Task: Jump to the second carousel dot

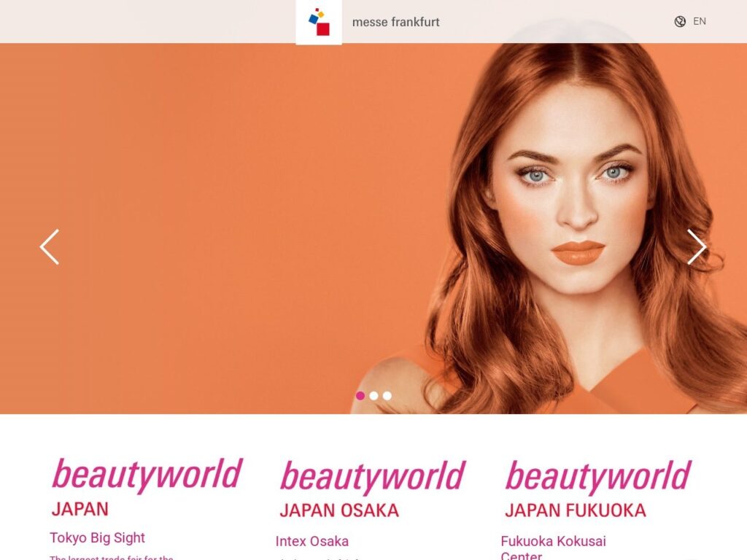Action: pyautogui.click(x=374, y=396)
